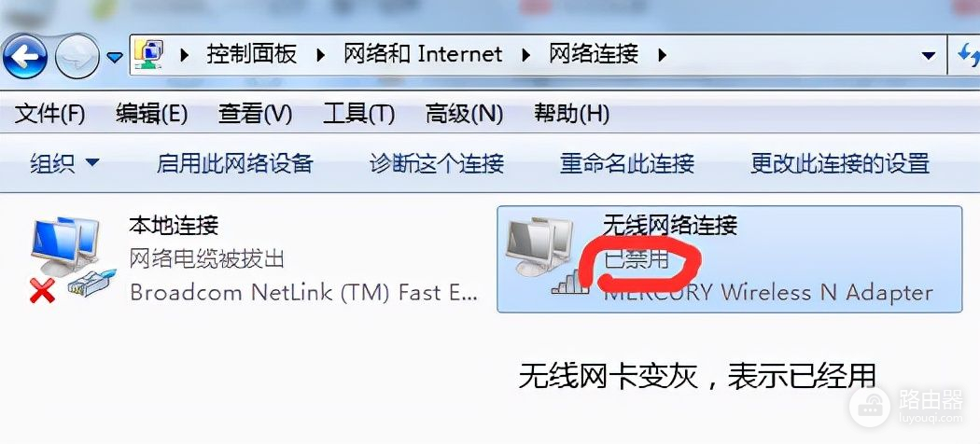Open the 查看(V) menu
Viewport: 980px width, 444px height.
pyautogui.click(x=255, y=114)
